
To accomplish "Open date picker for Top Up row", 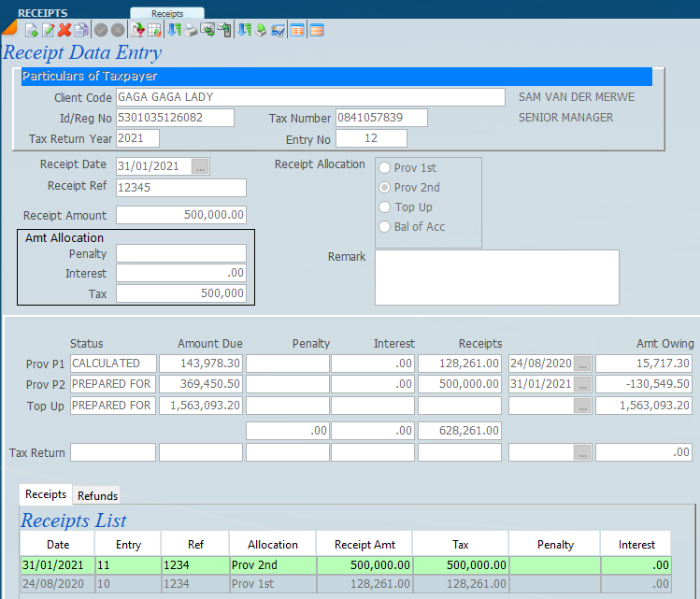I will [x=583, y=406].
